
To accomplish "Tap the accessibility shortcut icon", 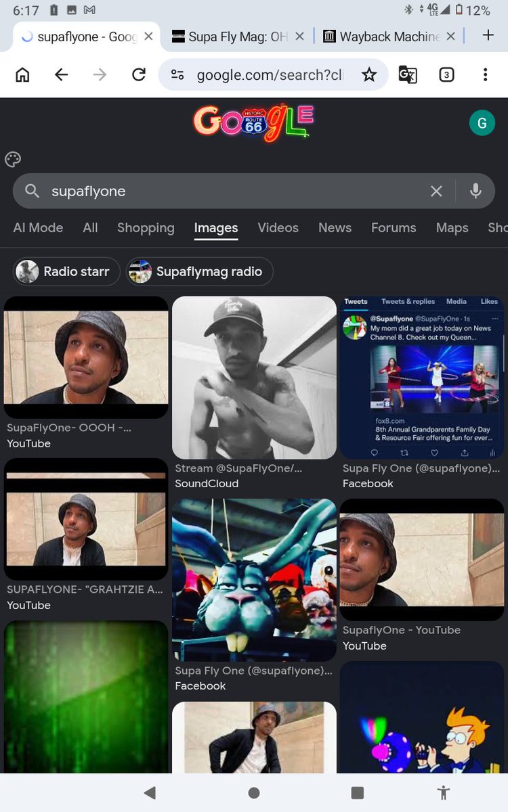I will [444, 792].
